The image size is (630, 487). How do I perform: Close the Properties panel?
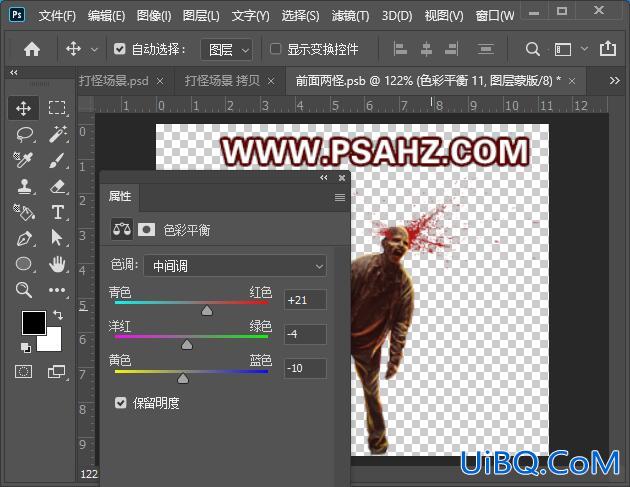[342, 178]
